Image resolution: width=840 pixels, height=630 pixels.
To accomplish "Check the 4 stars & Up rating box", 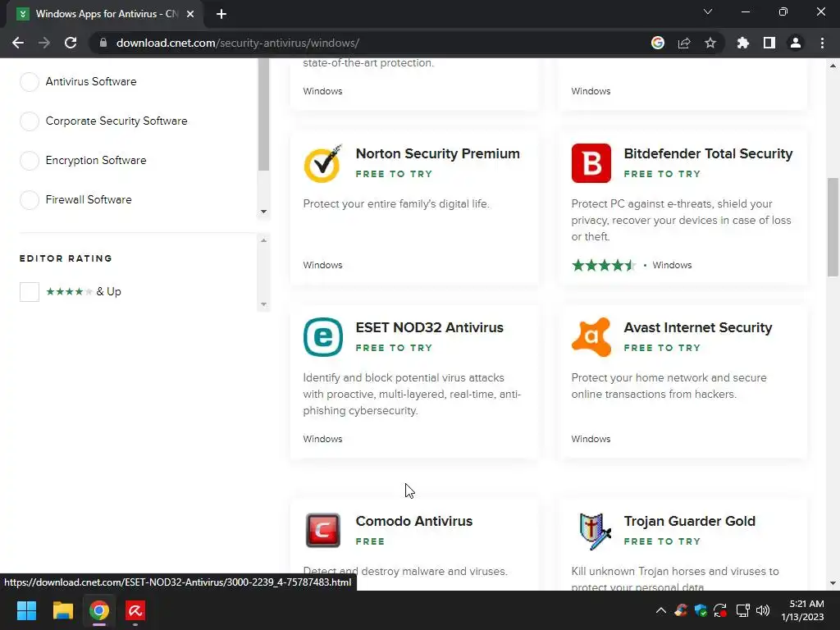I will click(x=30, y=292).
